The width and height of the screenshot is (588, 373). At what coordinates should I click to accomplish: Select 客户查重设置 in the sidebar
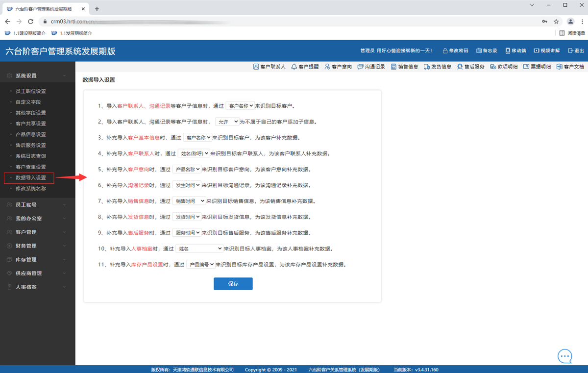31,167
